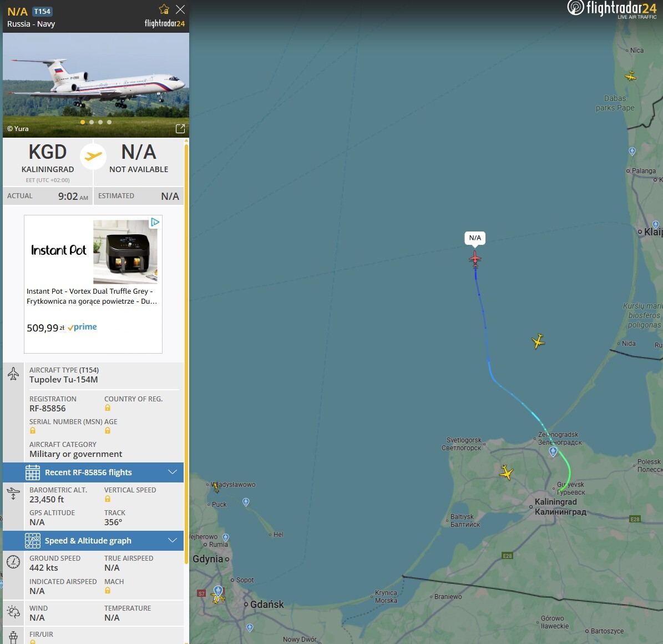Expand Speed & Altitude graph section

[x=93, y=540]
